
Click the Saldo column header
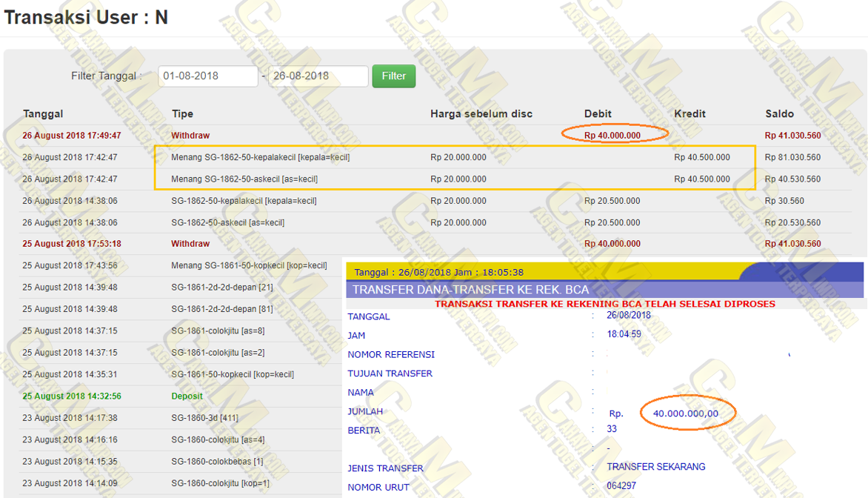click(779, 113)
